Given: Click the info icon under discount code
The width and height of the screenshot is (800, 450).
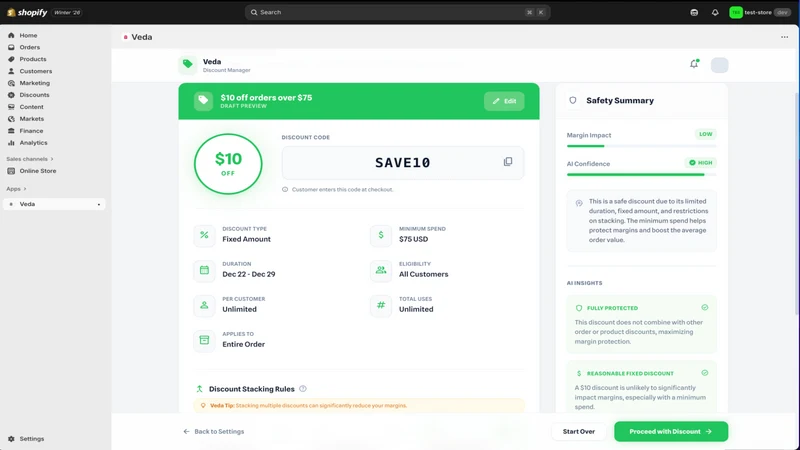Looking at the screenshot, I should (x=285, y=189).
